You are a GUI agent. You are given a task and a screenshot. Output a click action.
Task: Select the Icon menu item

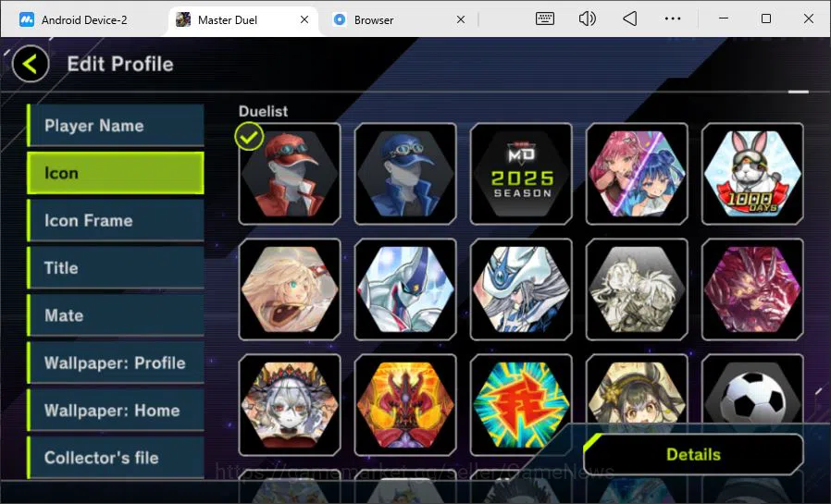(116, 173)
